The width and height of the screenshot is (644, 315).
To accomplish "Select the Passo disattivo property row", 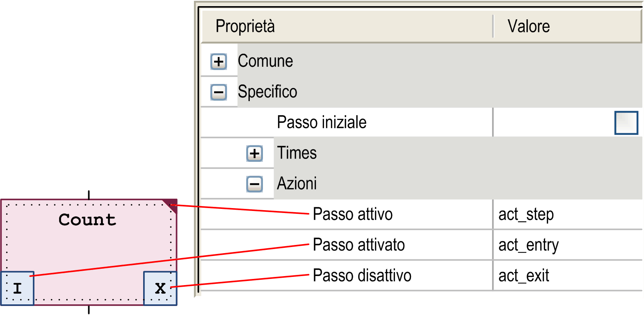I will (362, 276).
